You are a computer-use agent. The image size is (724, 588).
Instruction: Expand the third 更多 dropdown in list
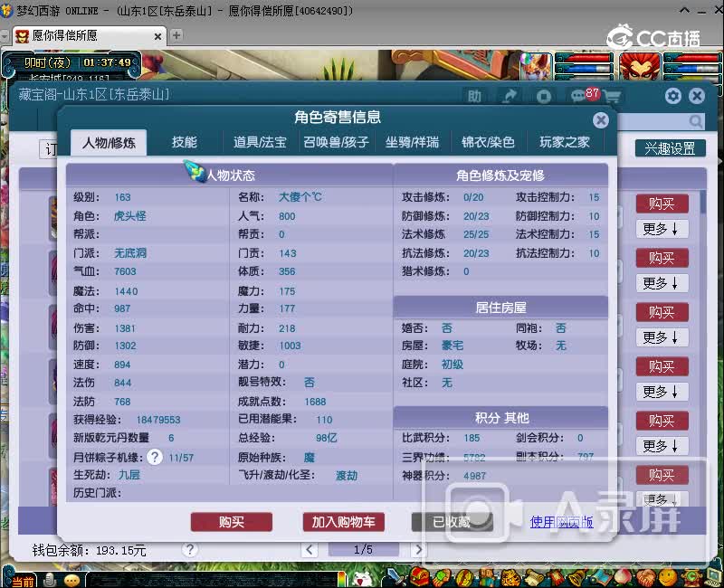(x=662, y=337)
